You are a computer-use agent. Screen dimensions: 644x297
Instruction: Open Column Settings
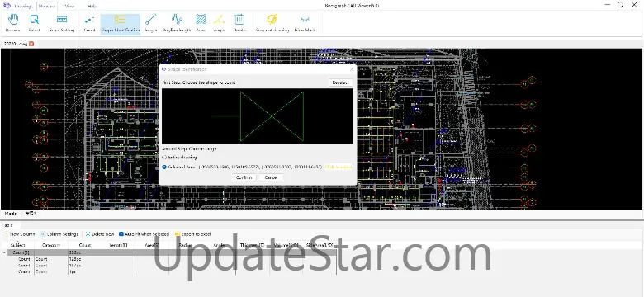coord(59,234)
